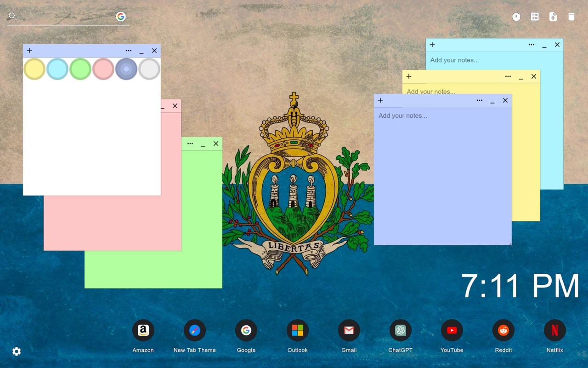Open the three-dots menu on yellow note
This screenshot has width=588, height=368.
(508, 76)
